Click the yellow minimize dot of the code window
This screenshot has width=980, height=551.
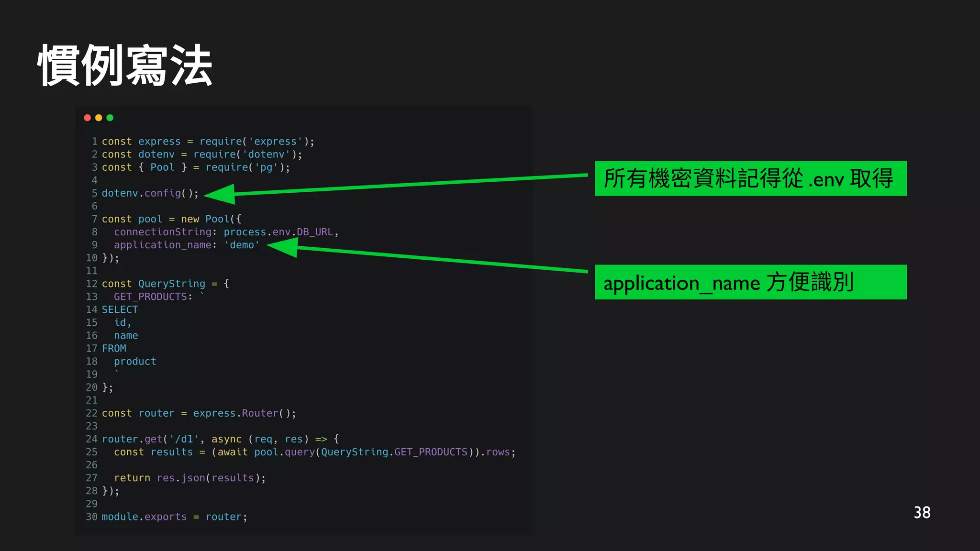[x=99, y=118]
